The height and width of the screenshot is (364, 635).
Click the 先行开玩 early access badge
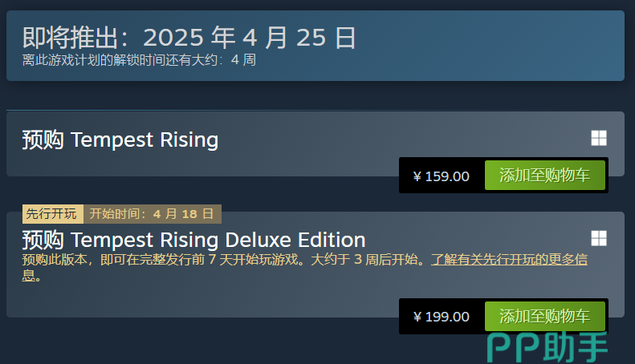[x=51, y=213]
